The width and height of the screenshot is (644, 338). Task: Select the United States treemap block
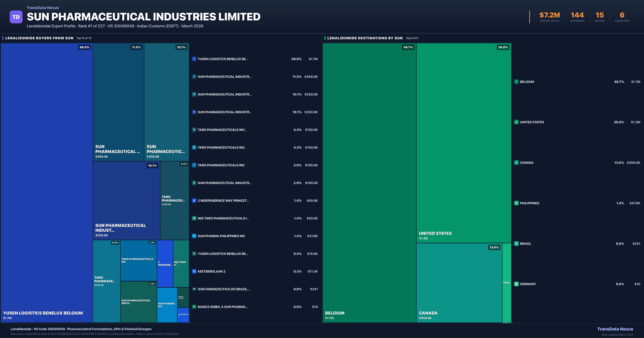tap(464, 142)
